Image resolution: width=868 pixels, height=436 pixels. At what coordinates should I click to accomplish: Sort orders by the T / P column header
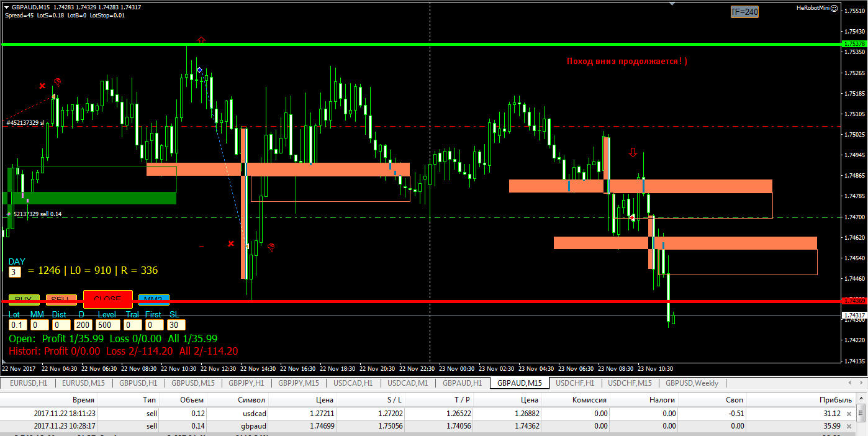(439, 399)
